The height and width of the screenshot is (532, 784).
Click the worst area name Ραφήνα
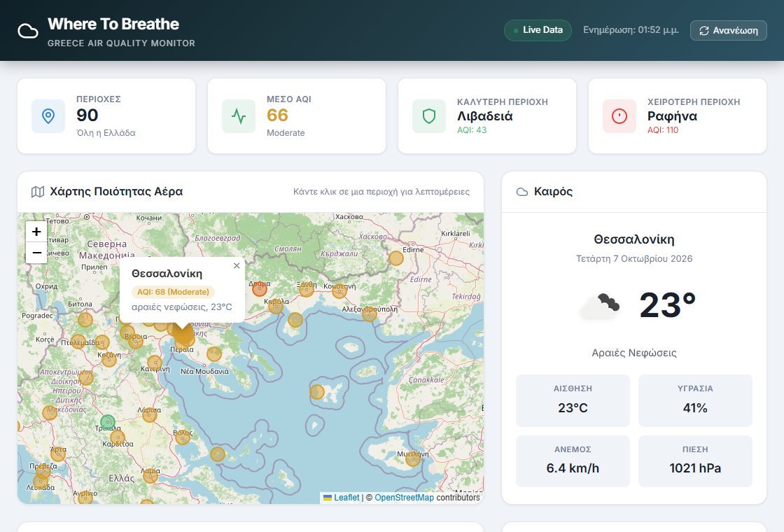click(x=672, y=116)
